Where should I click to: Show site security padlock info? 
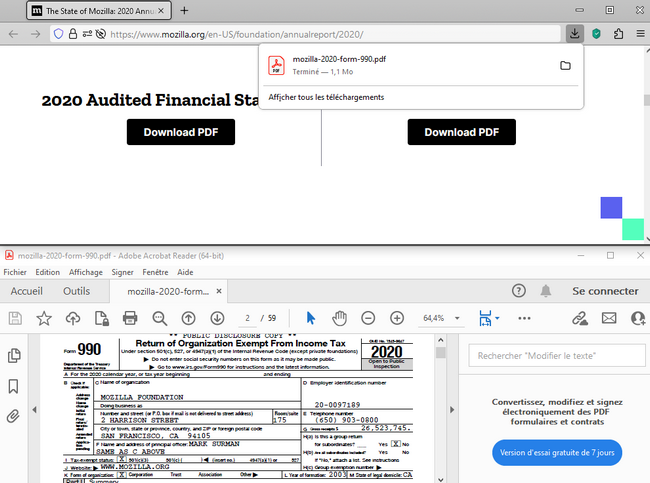coord(73,34)
